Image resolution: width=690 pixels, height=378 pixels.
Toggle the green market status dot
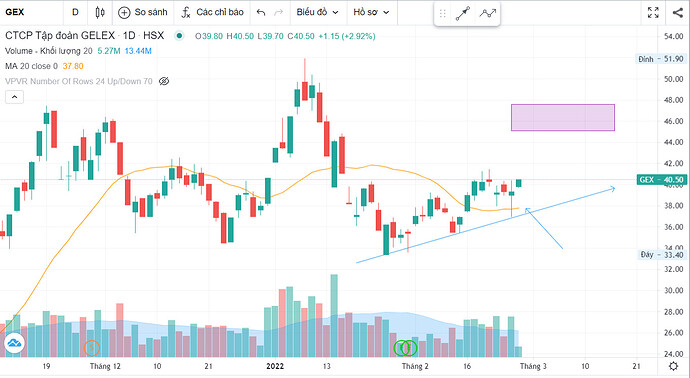(179, 36)
